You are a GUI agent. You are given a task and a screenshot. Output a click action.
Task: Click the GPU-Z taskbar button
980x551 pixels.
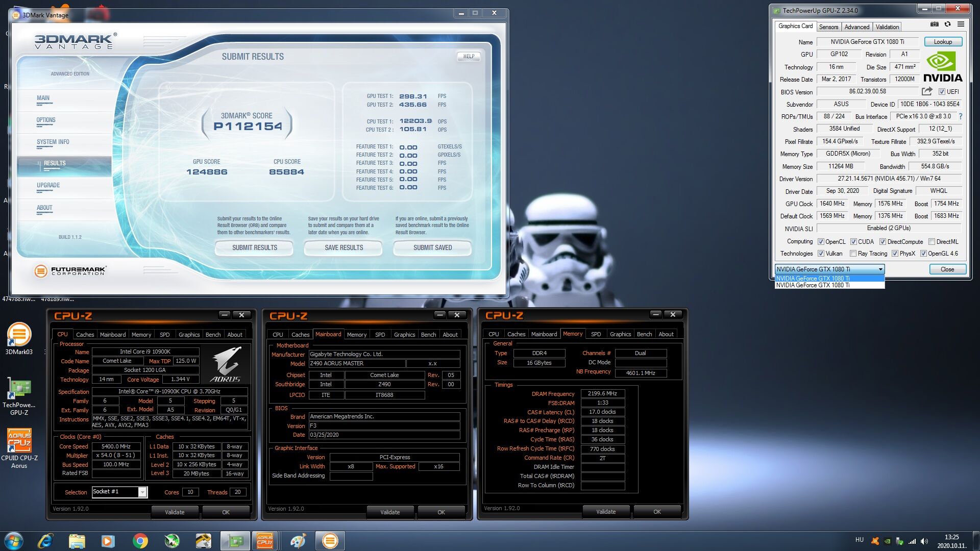pyautogui.click(x=235, y=541)
